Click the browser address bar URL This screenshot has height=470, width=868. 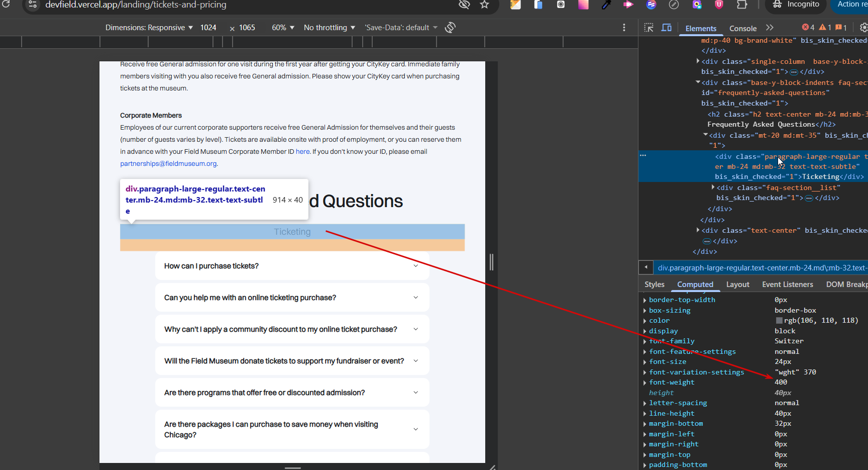pos(136,5)
